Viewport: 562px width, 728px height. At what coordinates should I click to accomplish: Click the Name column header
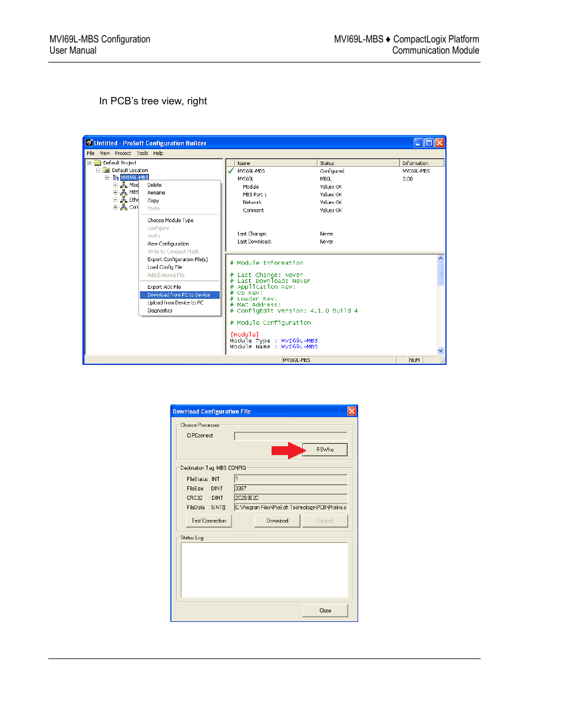point(276,163)
